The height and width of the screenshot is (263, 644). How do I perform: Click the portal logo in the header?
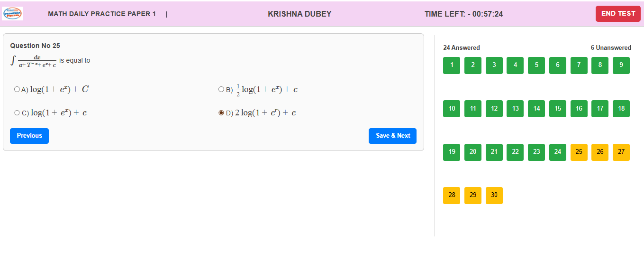click(x=13, y=14)
